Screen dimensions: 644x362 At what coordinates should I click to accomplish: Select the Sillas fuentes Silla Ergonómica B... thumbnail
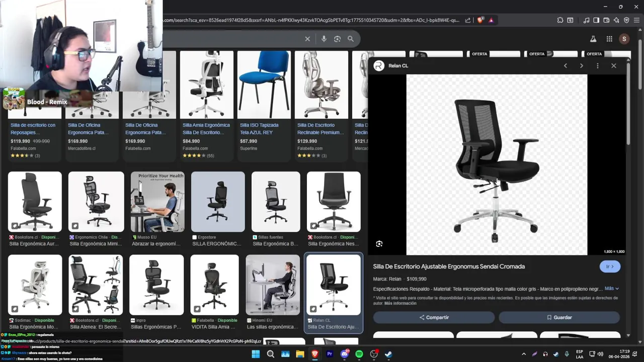point(276,202)
